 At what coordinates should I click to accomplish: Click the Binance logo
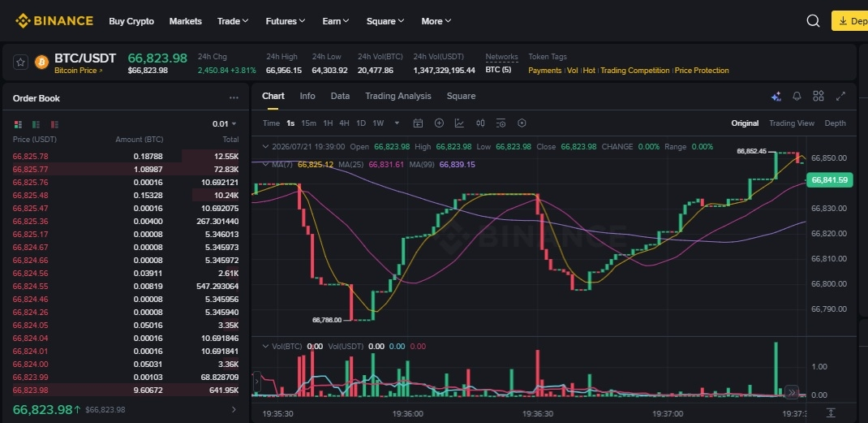[x=54, y=21]
